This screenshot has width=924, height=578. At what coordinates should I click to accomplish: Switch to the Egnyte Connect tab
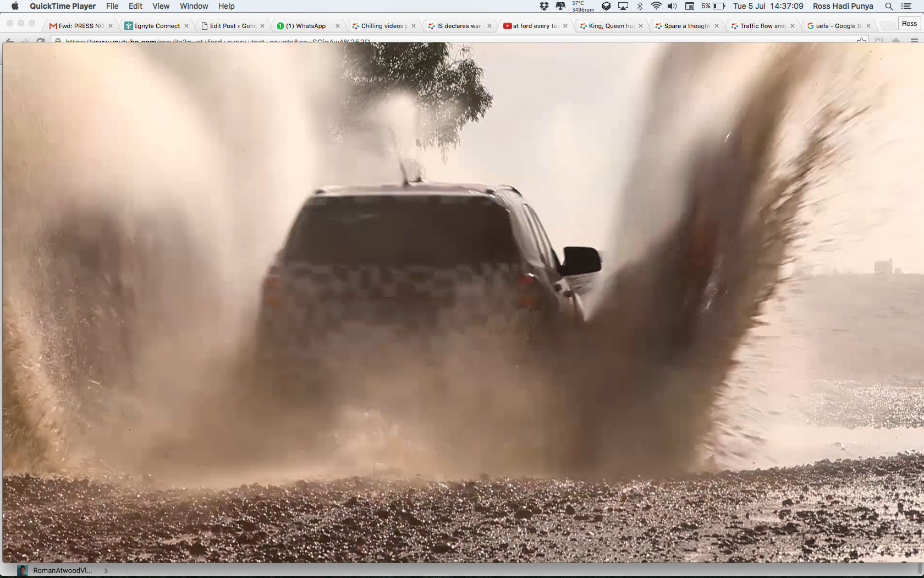(156, 26)
